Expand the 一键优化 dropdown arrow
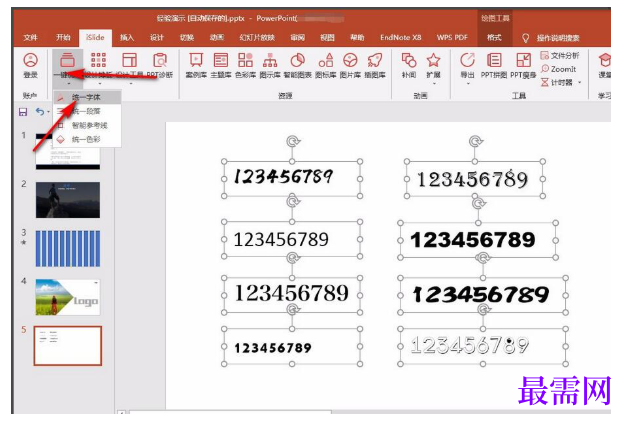Screen dimensions: 630x422 pos(68,84)
